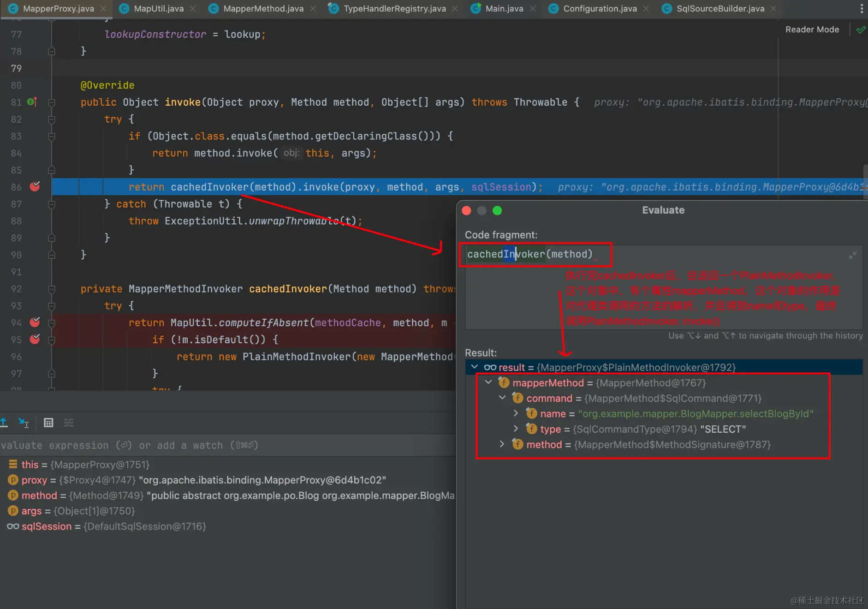Select the Method@1749 variable row

pyautogui.click(x=228, y=496)
